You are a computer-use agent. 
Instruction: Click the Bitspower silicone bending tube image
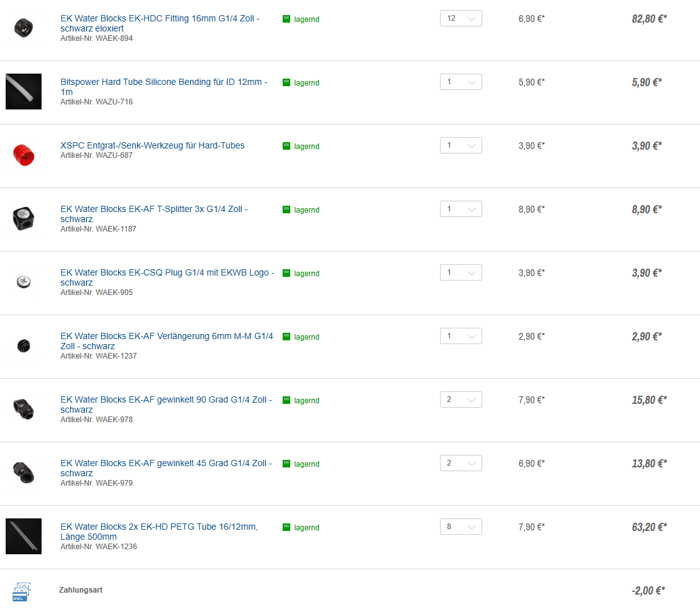pos(23,91)
